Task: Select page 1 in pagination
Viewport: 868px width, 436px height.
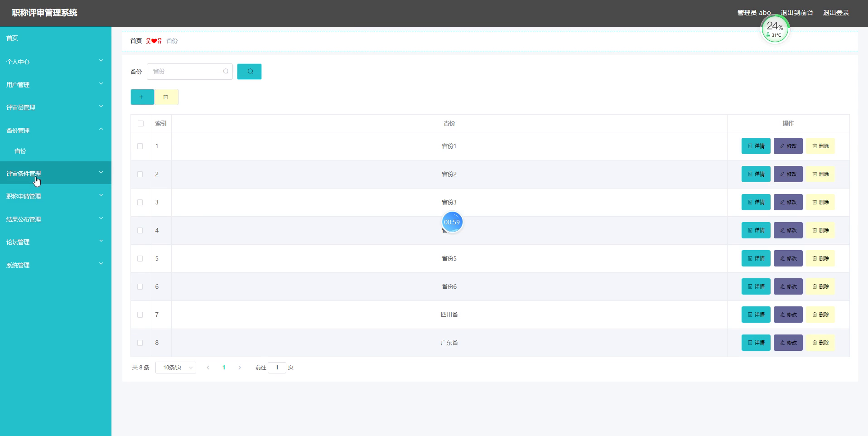Action: pos(224,368)
